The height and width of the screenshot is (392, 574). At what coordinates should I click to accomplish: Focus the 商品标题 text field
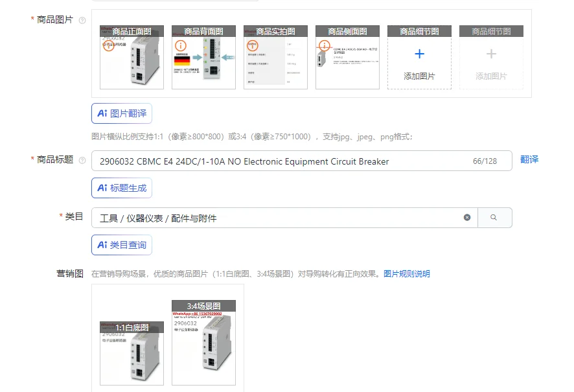302,161
